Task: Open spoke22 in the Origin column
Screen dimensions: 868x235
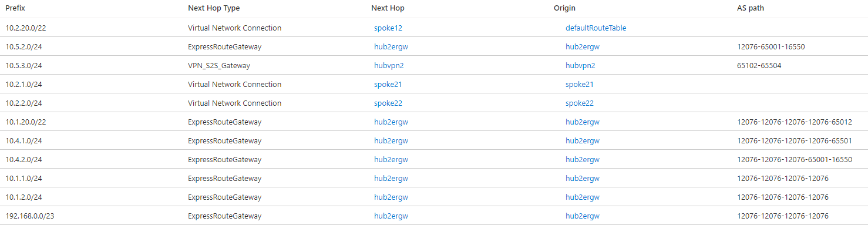Action: click(x=580, y=103)
